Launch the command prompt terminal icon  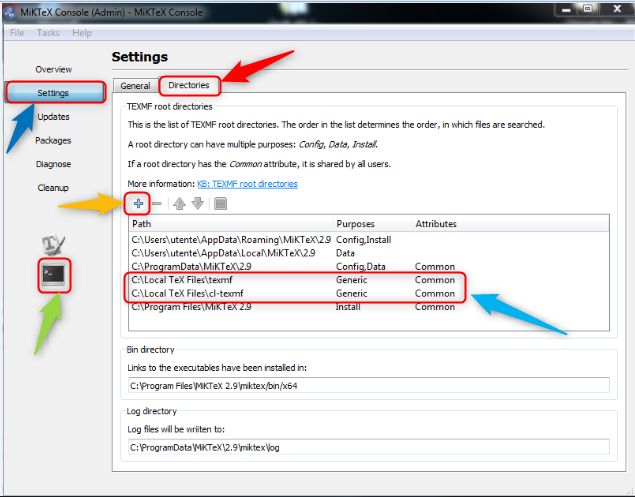54,275
